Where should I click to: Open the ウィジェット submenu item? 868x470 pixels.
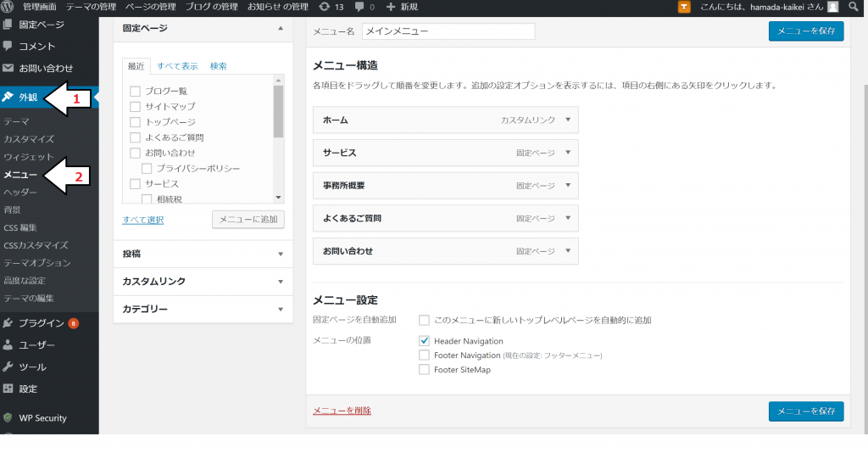(x=29, y=157)
